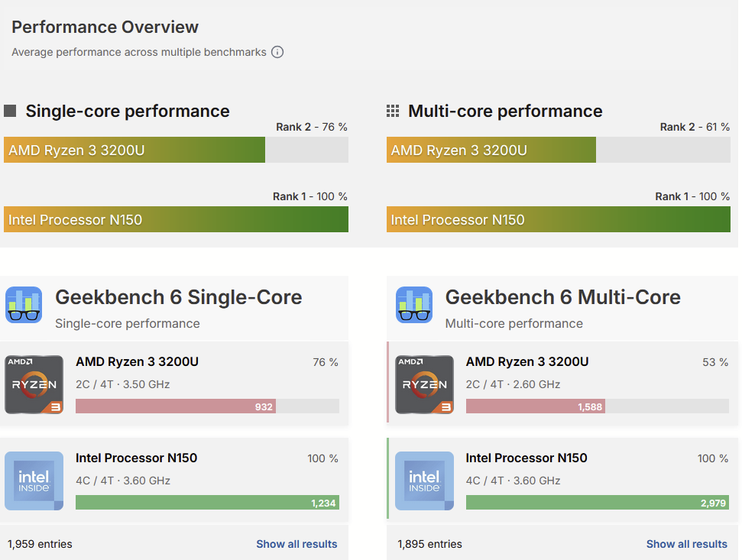Click the red 1,588 score bar
Viewport: 742px width, 560px height.
pos(535,406)
